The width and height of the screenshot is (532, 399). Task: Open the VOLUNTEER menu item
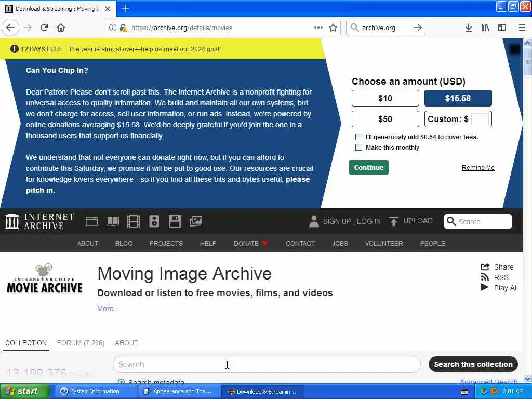[x=384, y=243]
